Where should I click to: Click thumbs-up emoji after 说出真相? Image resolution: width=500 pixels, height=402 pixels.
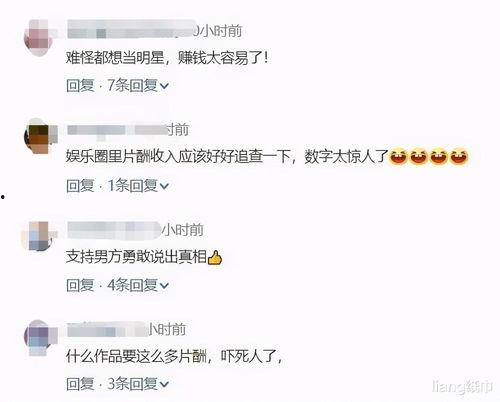[x=215, y=257]
